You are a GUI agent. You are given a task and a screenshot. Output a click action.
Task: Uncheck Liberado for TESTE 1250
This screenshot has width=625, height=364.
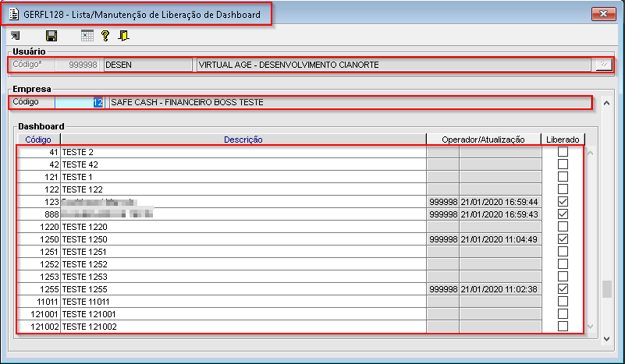(563, 239)
